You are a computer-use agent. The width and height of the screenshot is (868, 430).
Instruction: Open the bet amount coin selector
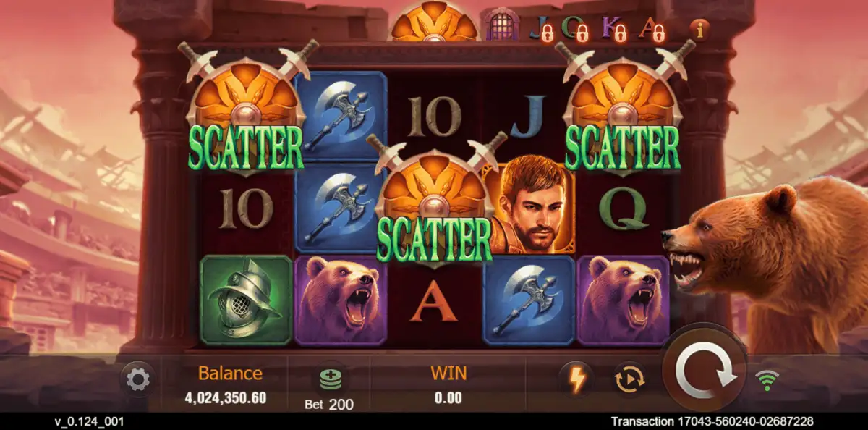(x=331, y=379)
